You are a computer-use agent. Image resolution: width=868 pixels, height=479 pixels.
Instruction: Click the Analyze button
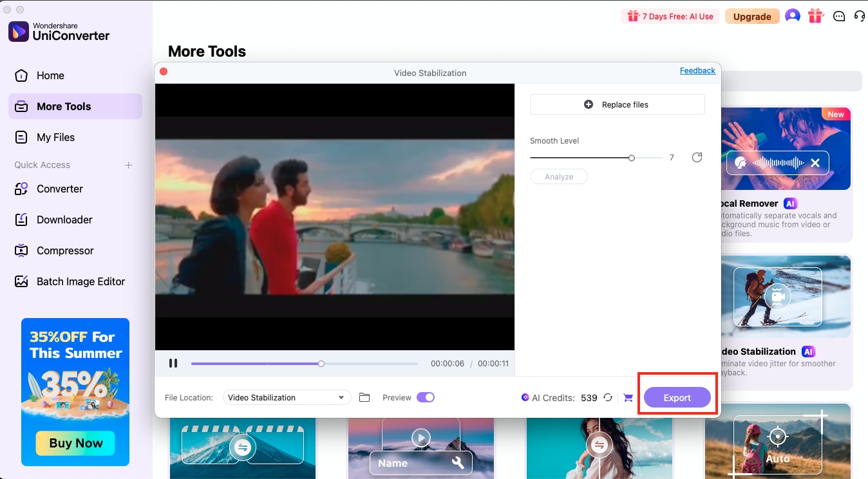point(559,176)
